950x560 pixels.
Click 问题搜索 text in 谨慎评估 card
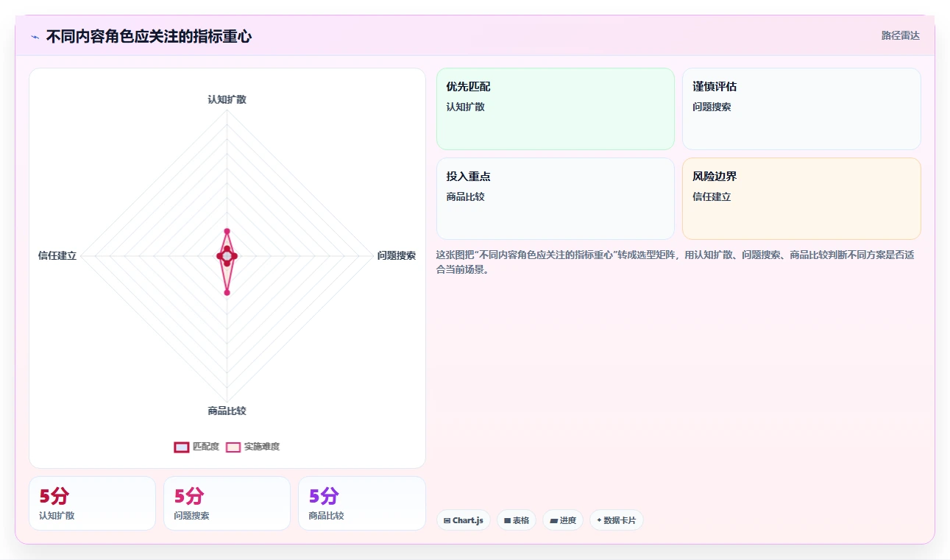coord(712,107)
